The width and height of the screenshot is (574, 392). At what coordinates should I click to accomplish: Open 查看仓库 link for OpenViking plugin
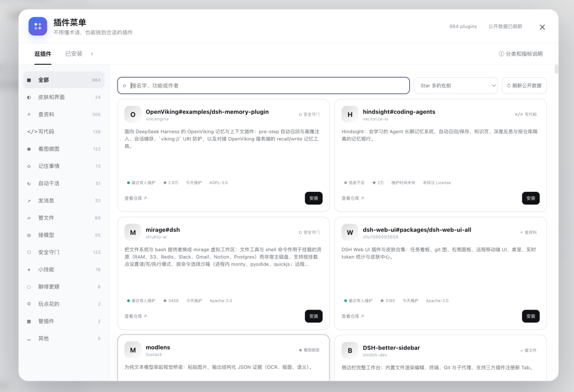point(136,198)
